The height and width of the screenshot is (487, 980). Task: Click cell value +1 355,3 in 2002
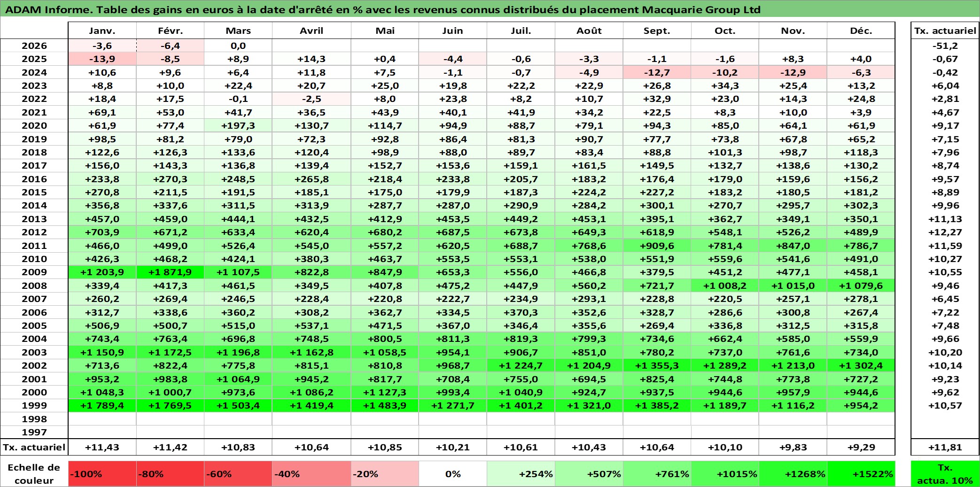(x=657, y=365)
